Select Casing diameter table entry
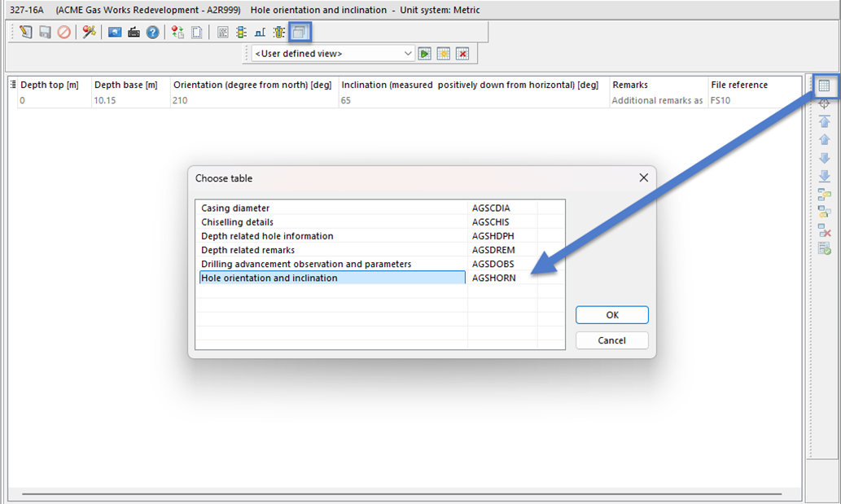 235,208
